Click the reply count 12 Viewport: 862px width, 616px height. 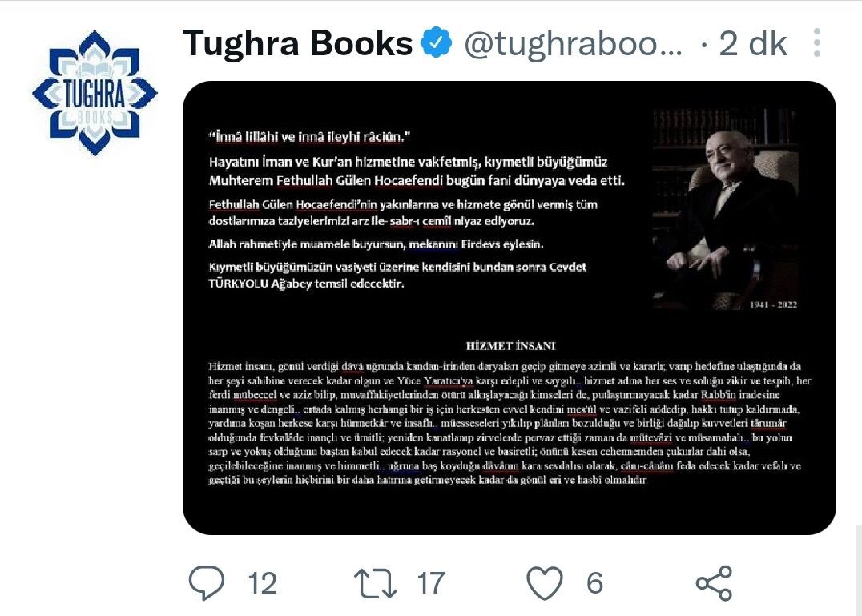pos(262,583)
